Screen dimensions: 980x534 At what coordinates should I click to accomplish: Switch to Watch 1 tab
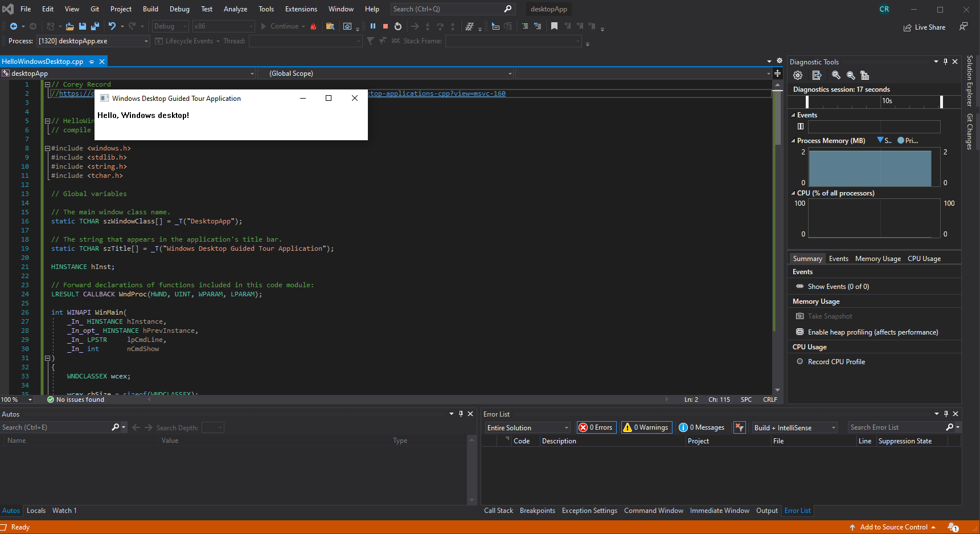(x=64, y=511)
